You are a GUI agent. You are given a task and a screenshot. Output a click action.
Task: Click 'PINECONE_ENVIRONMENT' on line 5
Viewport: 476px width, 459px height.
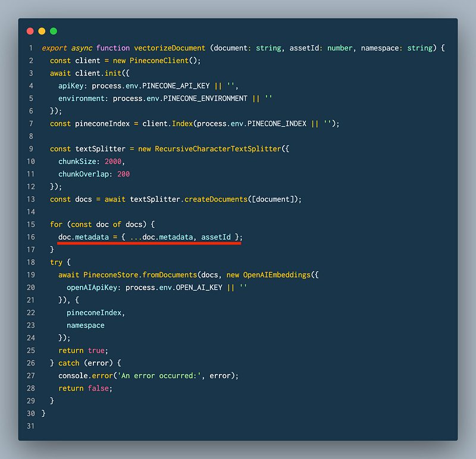point(205,99)
